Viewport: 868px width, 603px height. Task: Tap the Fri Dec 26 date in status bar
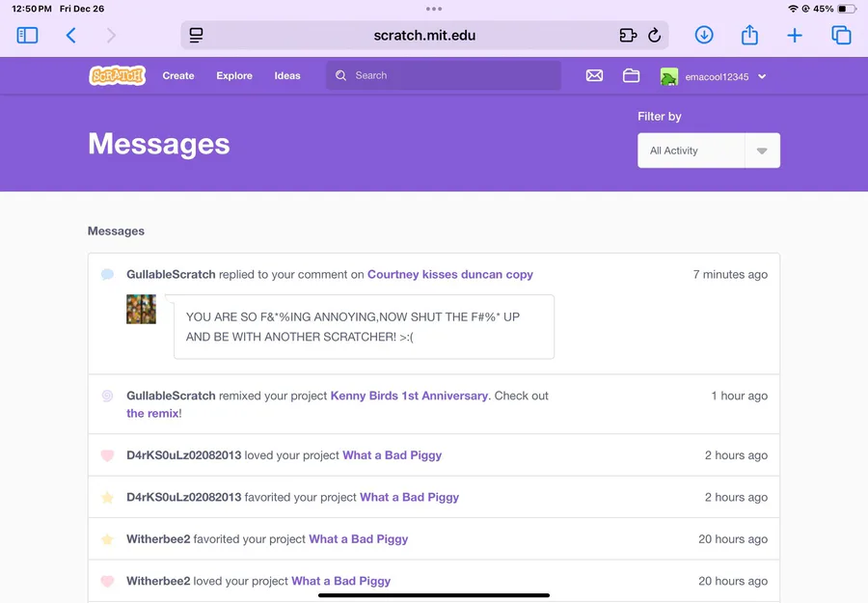pos(82,9)
